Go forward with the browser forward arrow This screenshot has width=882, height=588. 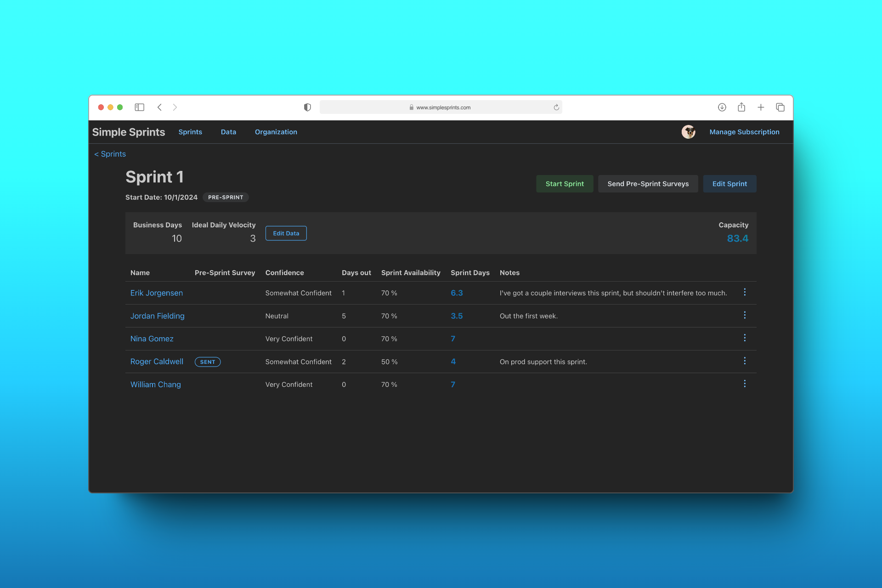click(x=175, y=107)
